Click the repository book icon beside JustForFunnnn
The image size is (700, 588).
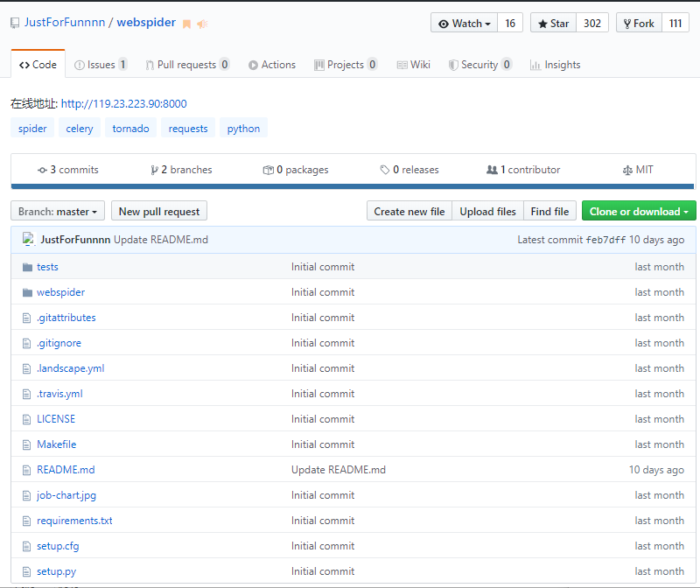15,24
